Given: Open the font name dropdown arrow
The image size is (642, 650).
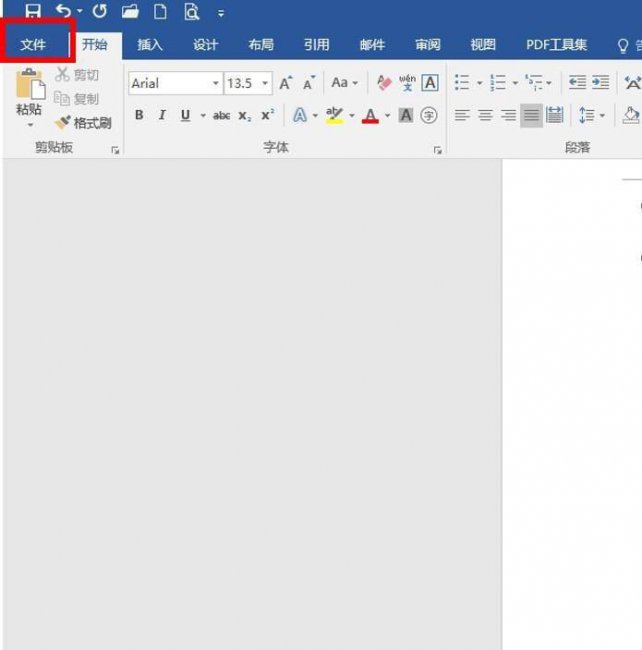Looking at the screenshot, I should (x=216, y=83).
